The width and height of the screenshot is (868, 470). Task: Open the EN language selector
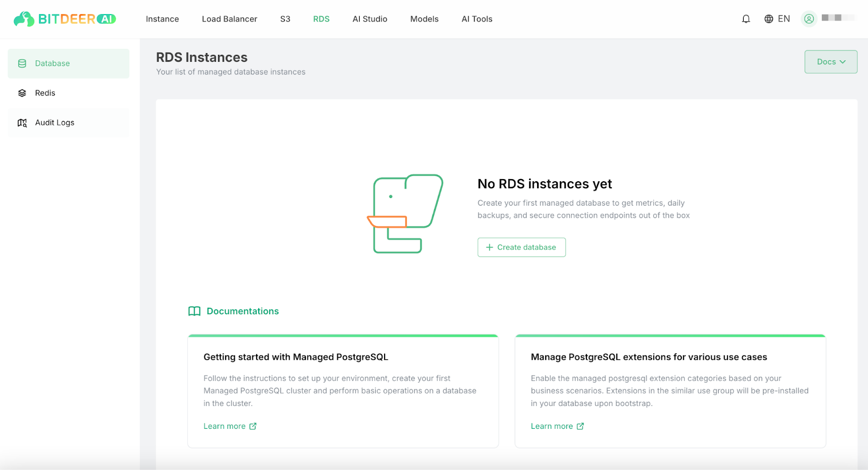click(x=783, y=19)
